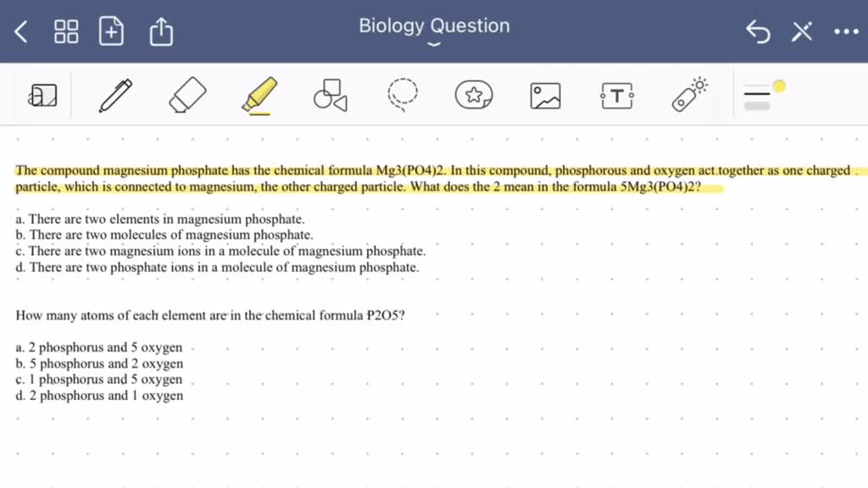
Task: Select the Eraser tool
Action: click(186, 95)
